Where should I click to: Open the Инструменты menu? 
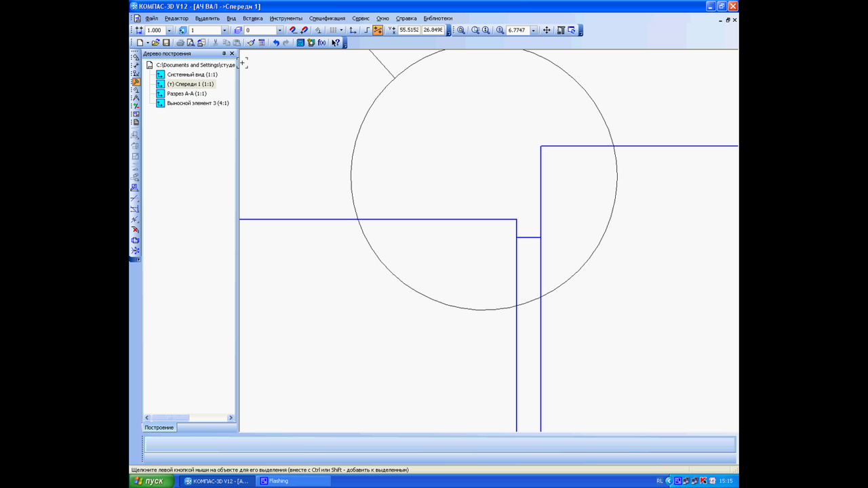(x=285, y=18)
